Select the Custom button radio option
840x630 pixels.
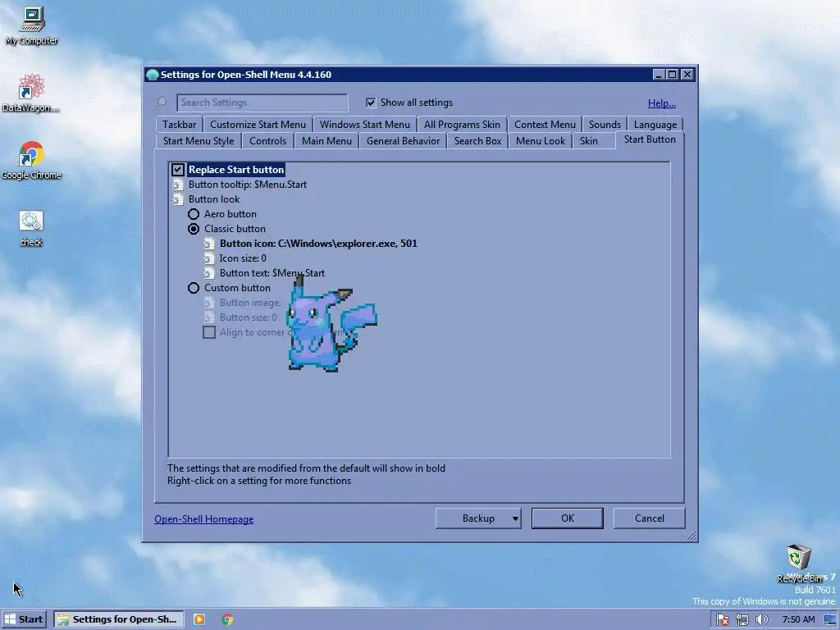tap(194, 288)
